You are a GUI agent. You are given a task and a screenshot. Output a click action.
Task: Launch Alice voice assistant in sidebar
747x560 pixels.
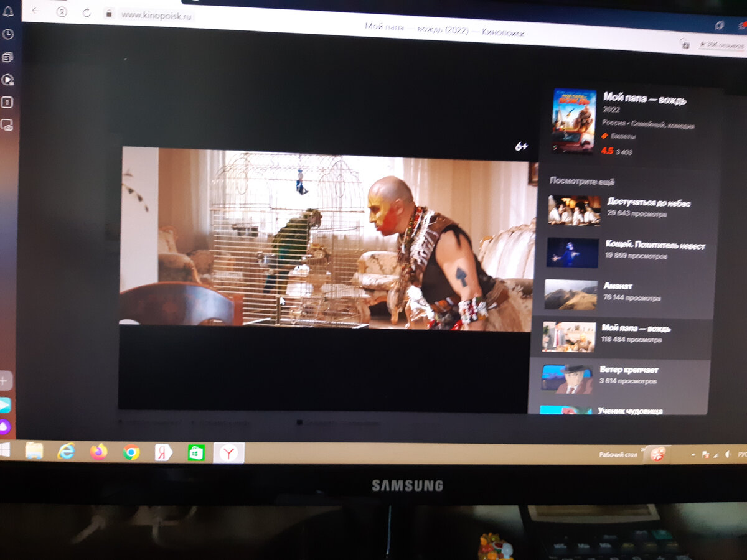coord(5,427)
